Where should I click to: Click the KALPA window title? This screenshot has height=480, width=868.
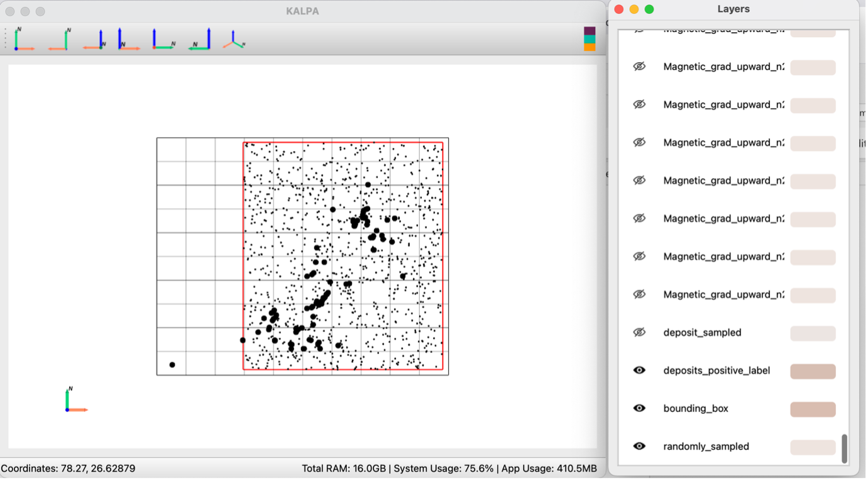click(302, 11)
